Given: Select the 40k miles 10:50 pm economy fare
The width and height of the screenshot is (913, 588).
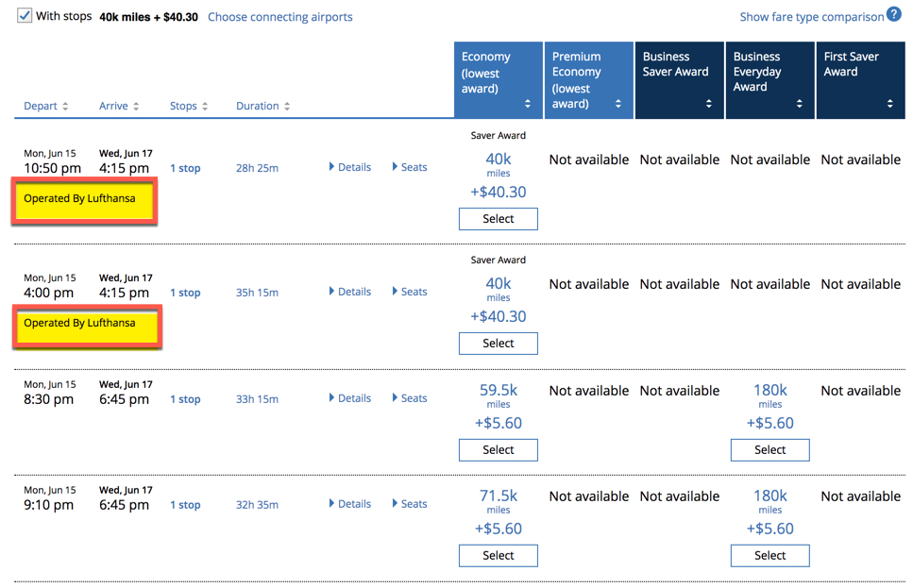Looking at the screenshot, I should click(499, 219).
